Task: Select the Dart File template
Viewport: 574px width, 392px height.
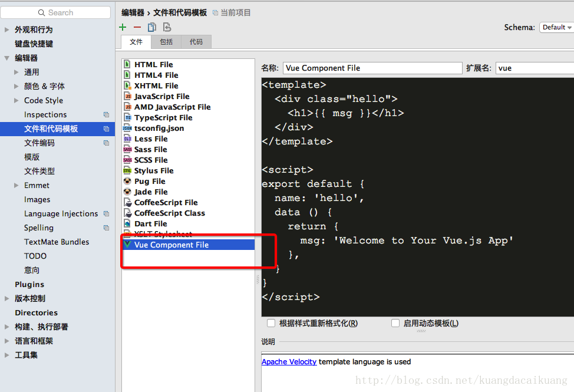Action: click(188, 223)
